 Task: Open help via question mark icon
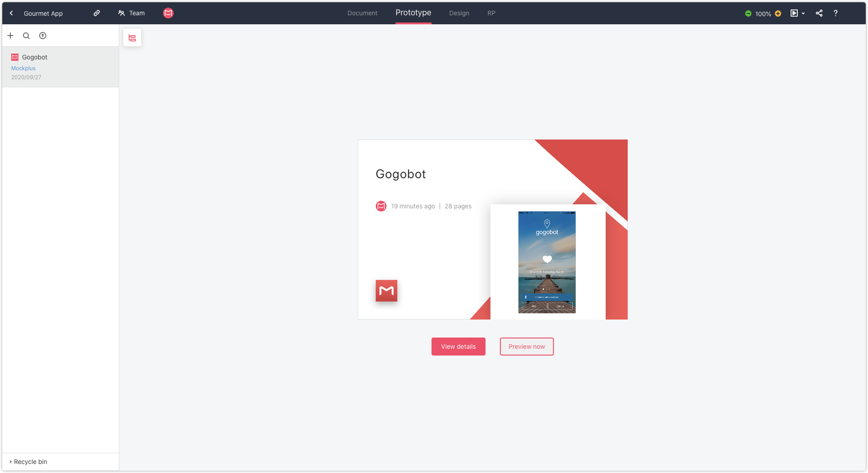pos(836,13)
